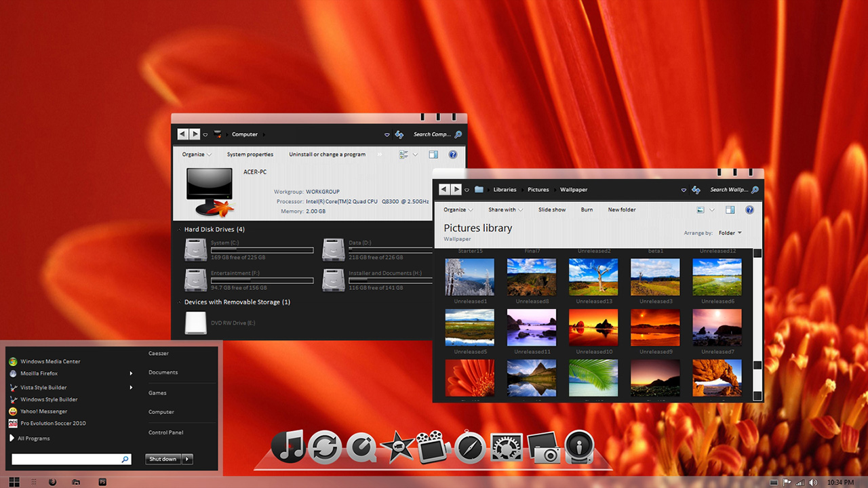Image resolution: width=868 pixels, height=488 pixels.
Task: Open Shut down options arrow
Action: click(x=188, y=460)
